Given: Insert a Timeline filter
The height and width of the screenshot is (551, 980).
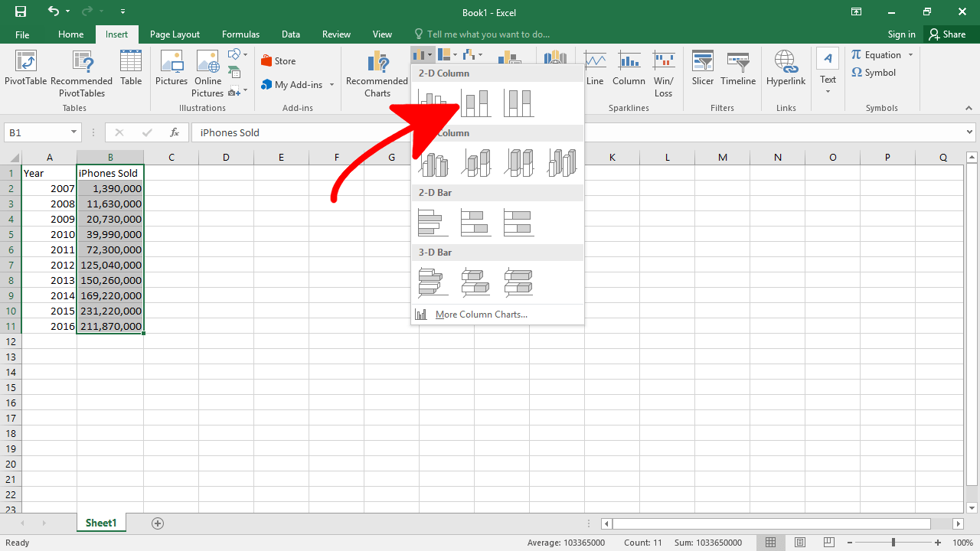Looking at the screenshot, I should [x=738, y=69].
